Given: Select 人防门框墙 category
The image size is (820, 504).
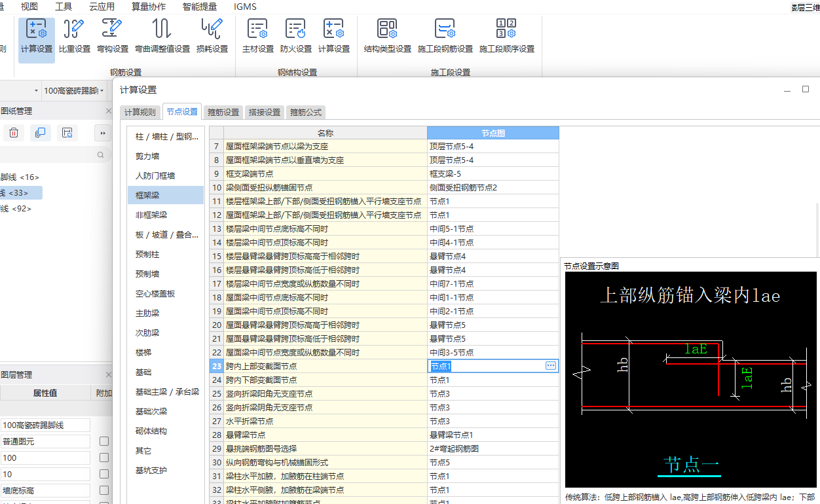Looking at the screenshot, I should coord(166,175).
